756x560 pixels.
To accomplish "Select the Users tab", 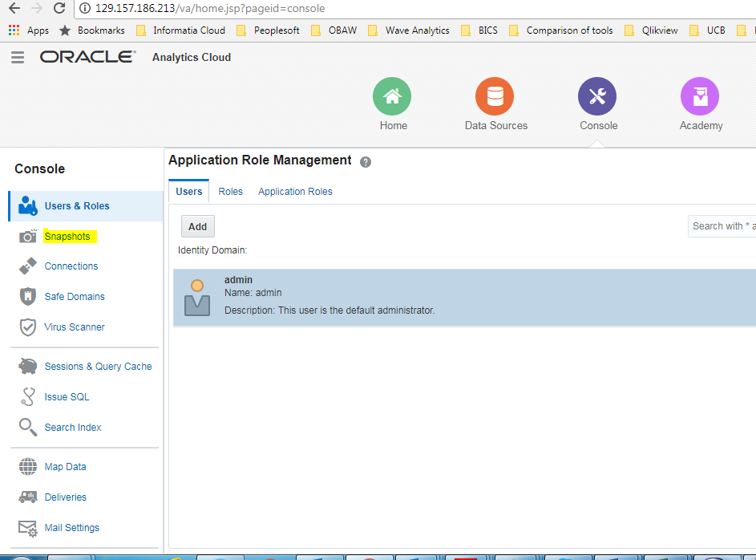I will (x=189, y=192).
